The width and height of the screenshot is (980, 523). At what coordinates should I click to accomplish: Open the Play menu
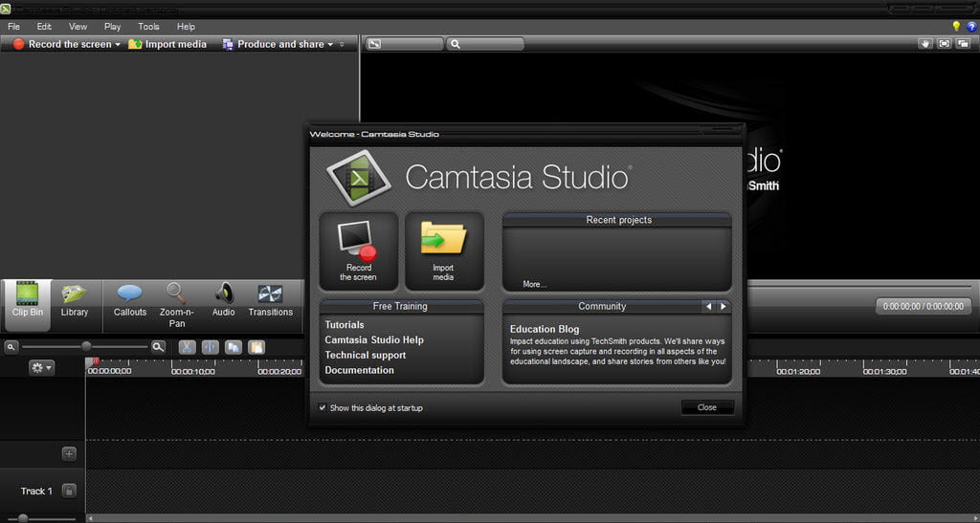[113, 26]
